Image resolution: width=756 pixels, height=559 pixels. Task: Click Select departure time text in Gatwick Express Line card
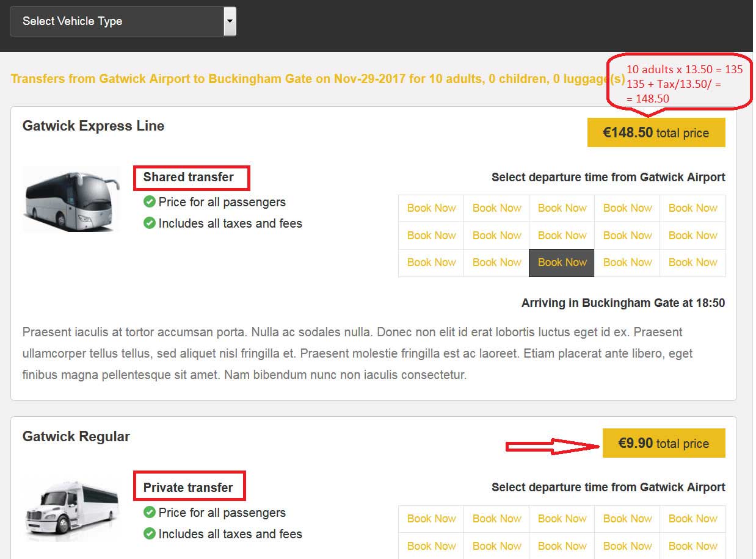tap(608, 178)
